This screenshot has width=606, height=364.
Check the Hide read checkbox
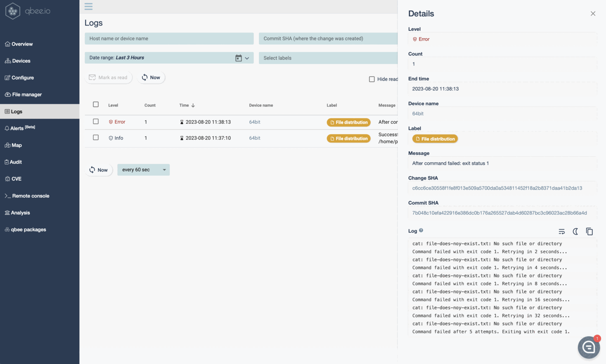point(371,79)
